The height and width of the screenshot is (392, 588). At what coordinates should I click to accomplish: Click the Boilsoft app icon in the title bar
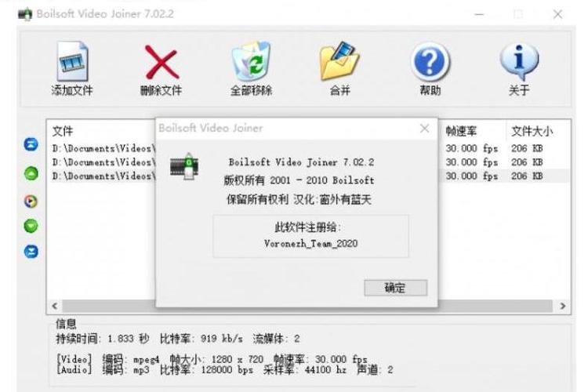tap(25, 14)
